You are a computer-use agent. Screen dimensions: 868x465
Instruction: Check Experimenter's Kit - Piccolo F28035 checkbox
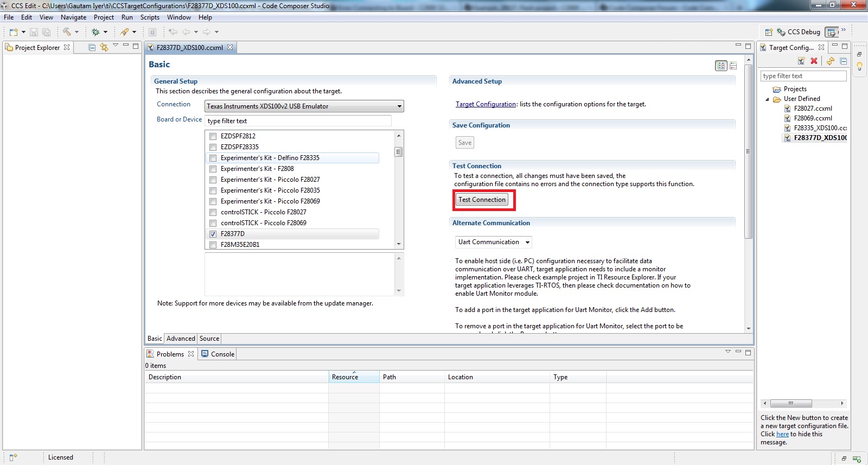213,190
